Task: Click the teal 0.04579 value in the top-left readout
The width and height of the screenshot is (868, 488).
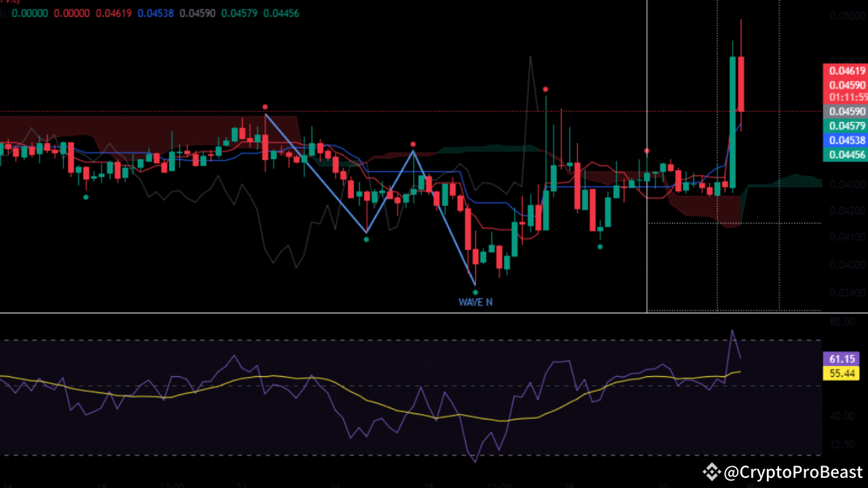Action: tap(241, 13)
